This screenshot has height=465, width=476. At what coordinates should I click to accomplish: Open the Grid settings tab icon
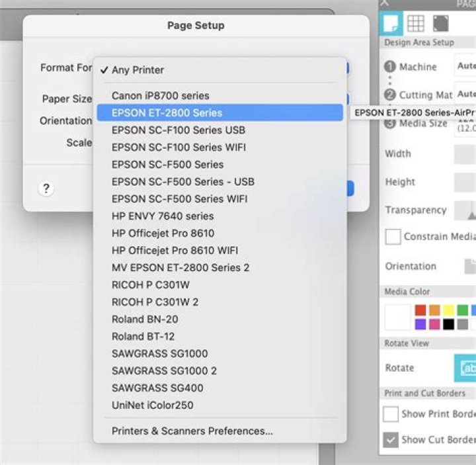pos(416,23)
